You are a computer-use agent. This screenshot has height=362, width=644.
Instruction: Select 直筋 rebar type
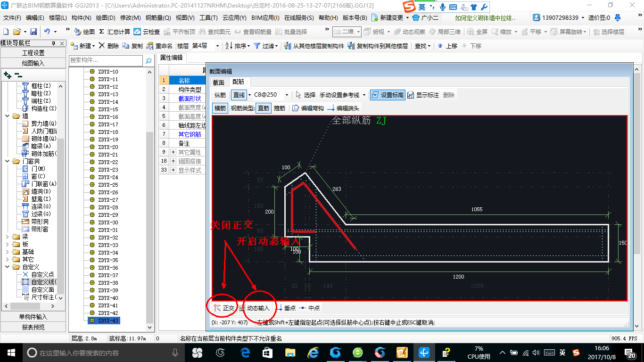tap(264, 108)
